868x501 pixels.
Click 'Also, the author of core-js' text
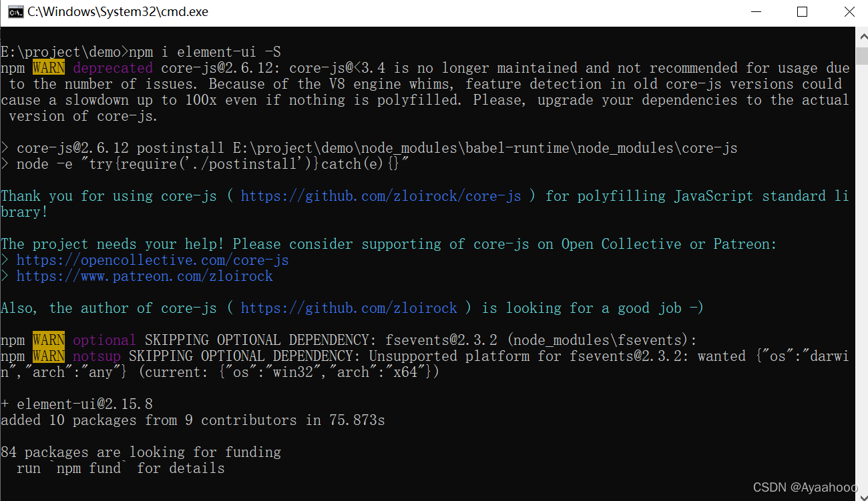109,308
